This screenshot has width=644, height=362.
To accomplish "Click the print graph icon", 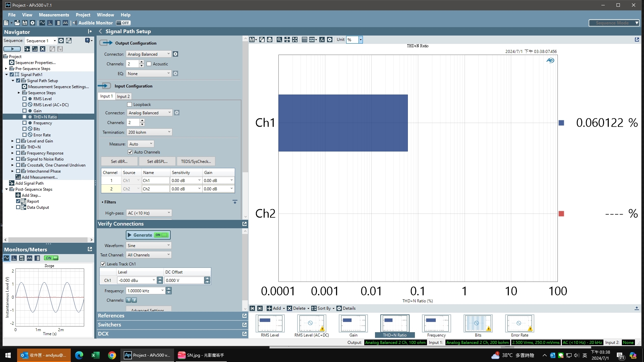I will [270, 40].
